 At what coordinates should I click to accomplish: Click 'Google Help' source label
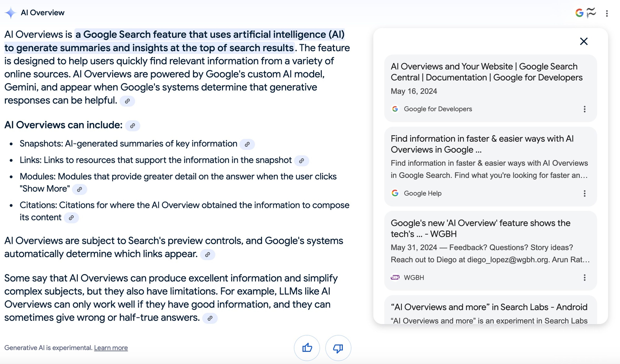423,193
